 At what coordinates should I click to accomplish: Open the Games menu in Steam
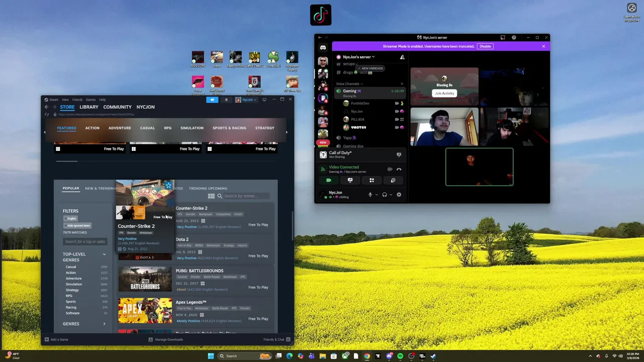pos(91,100)
